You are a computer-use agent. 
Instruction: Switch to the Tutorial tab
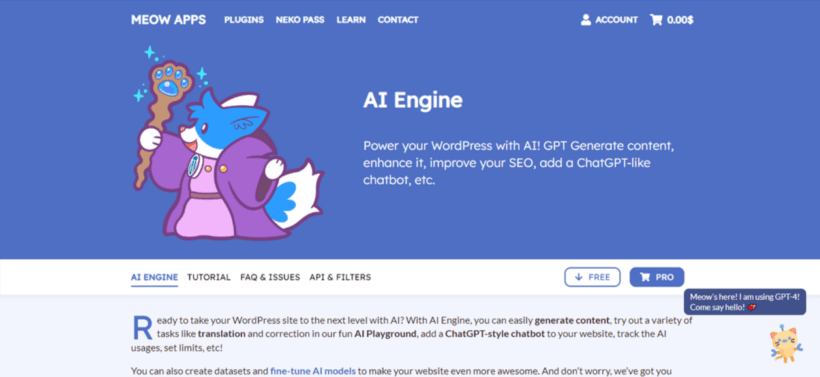[209, 277]
